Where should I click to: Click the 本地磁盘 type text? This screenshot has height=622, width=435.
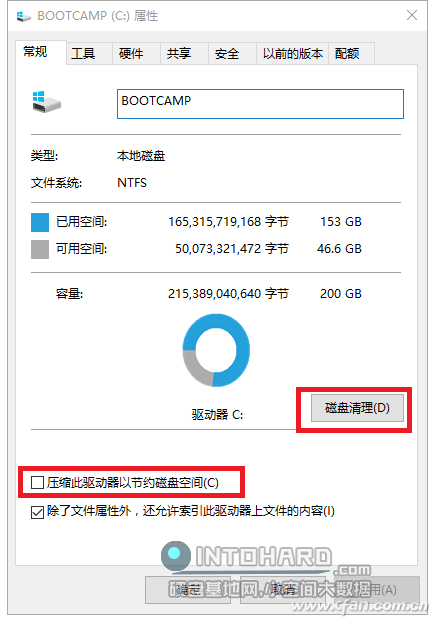(x=141, y=156)
